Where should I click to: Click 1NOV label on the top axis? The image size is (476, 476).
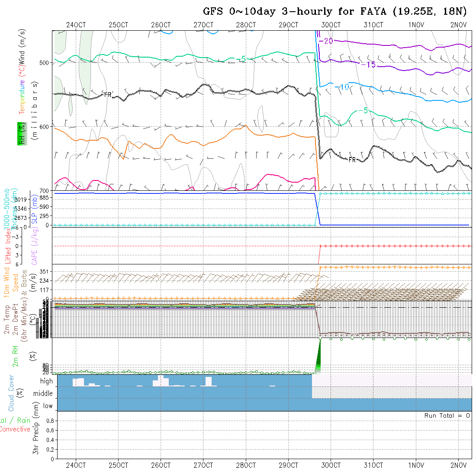[416, 25]
